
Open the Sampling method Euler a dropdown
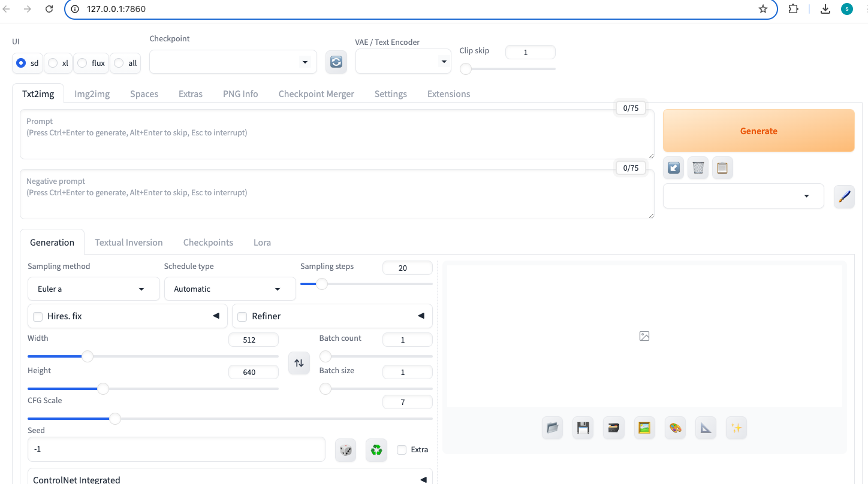click(x=94, y=289)
